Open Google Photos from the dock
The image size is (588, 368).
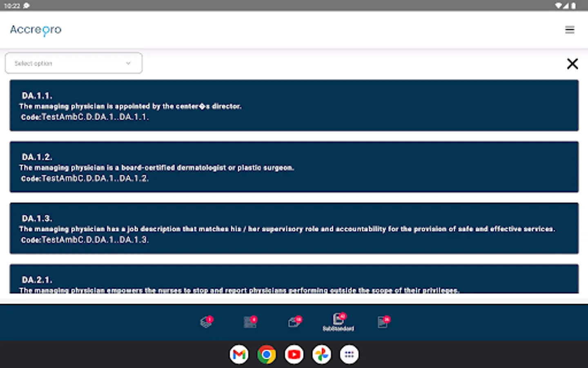coord(322,355)
